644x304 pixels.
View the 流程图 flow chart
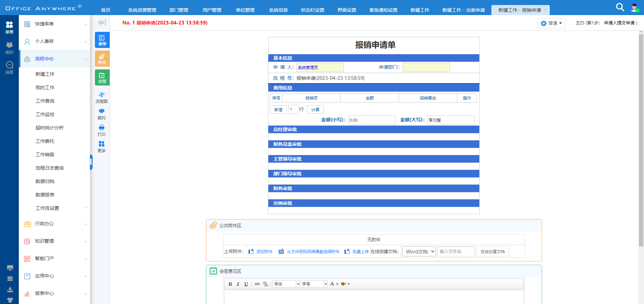tap(102, 98)
